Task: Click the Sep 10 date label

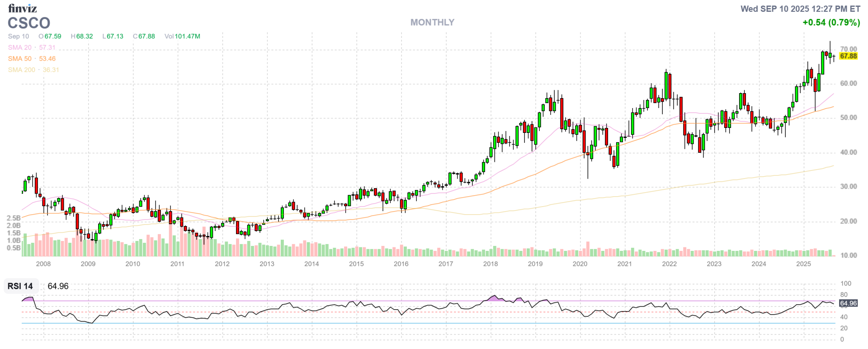Action: (19, 36)
